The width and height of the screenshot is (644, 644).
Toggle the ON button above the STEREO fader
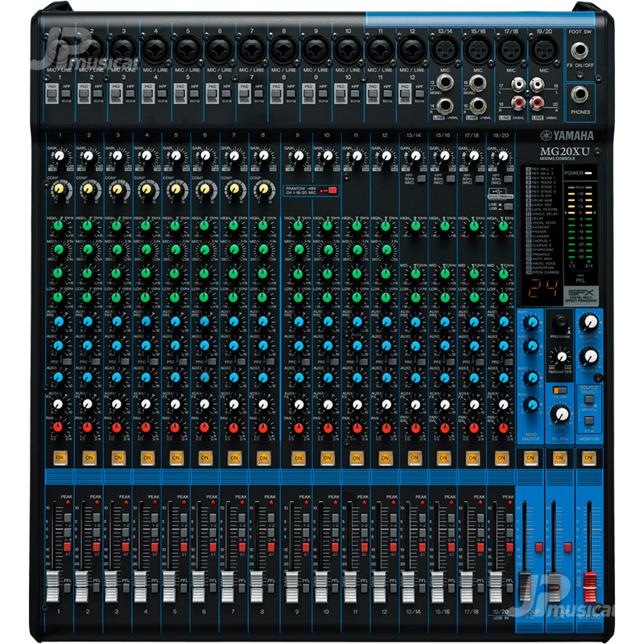point(588,457)
